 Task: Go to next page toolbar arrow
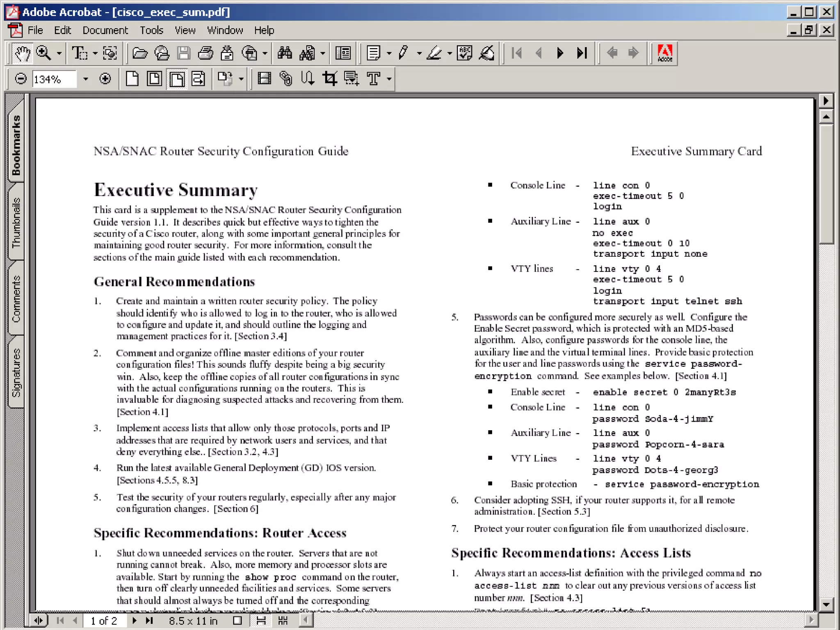click(x=560, y=53)
